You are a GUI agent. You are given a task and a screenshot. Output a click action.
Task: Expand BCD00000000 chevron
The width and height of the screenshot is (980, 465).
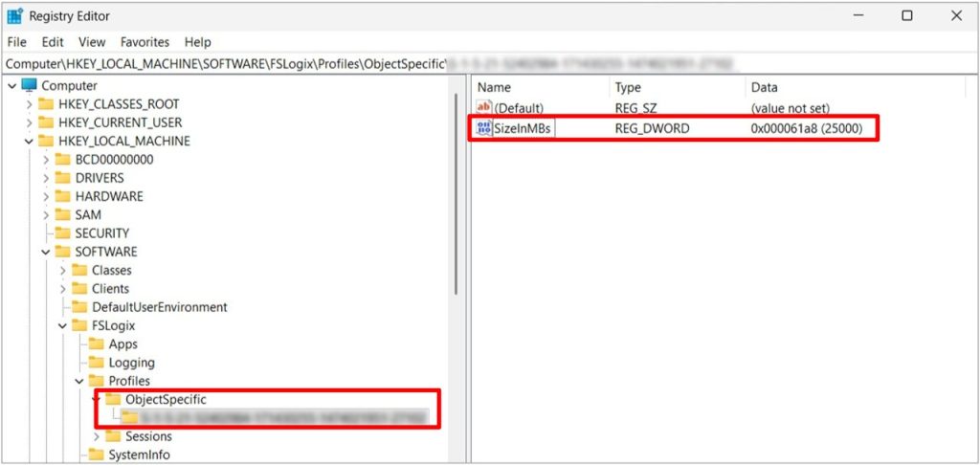(46, 160)
